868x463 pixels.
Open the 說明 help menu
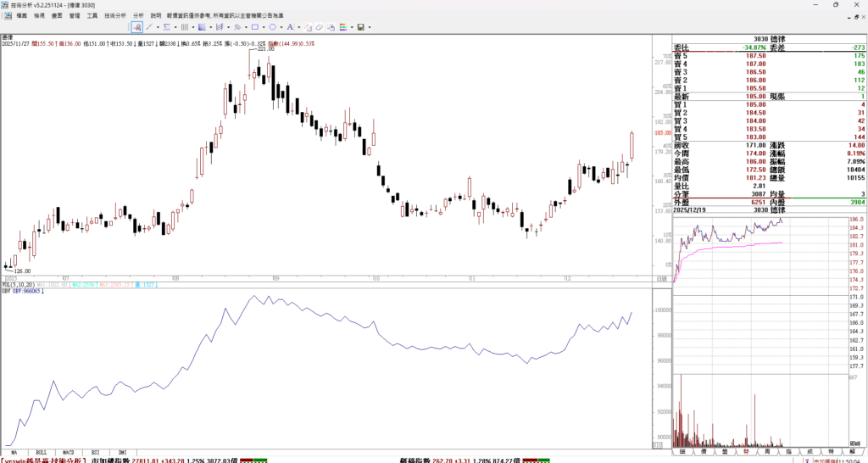point(155,15)
